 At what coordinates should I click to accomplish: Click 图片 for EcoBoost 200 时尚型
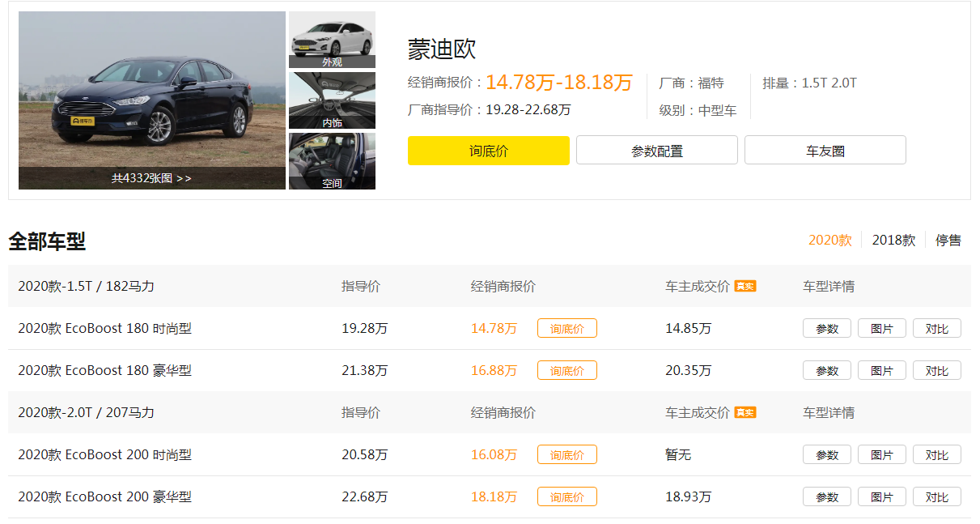pyautogui.click(x=882, y=454)
